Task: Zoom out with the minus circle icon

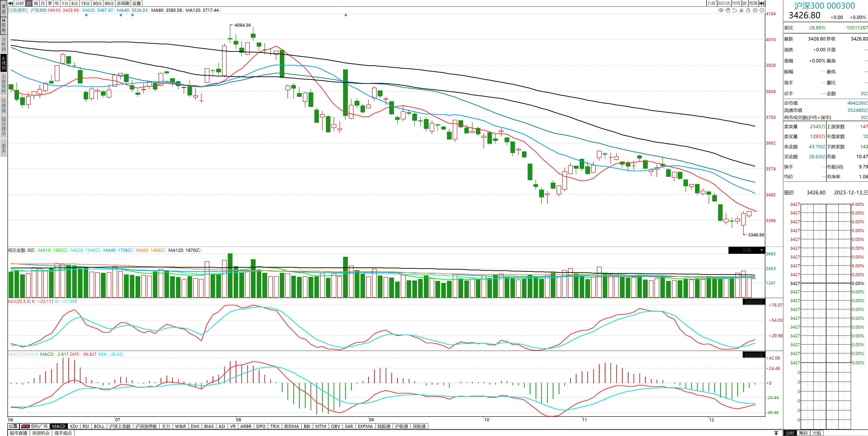Action: click(762, 10)
